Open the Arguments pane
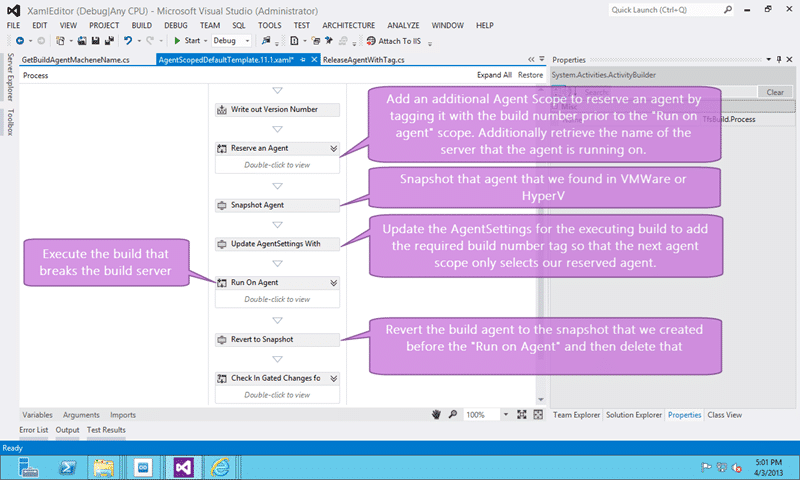Image resolution: width=800 pixels, height=480 pixels. [x=81, y=415]
